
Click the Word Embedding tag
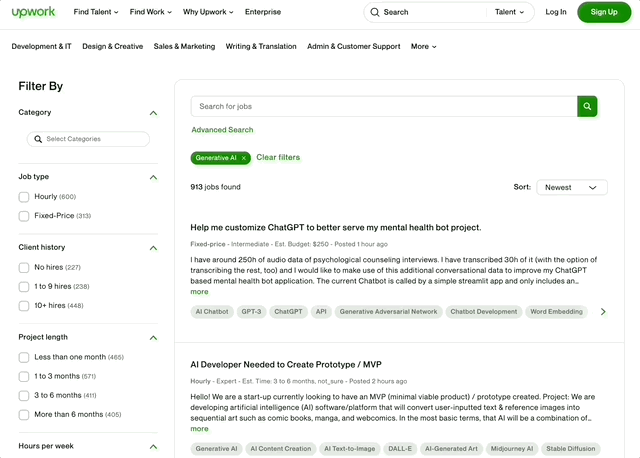(556, 312)
